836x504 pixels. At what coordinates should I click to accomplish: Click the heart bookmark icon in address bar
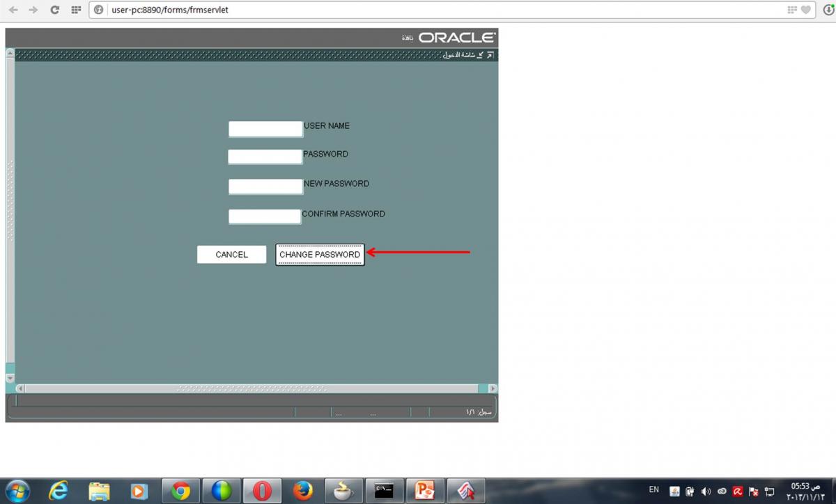(806, 10)
